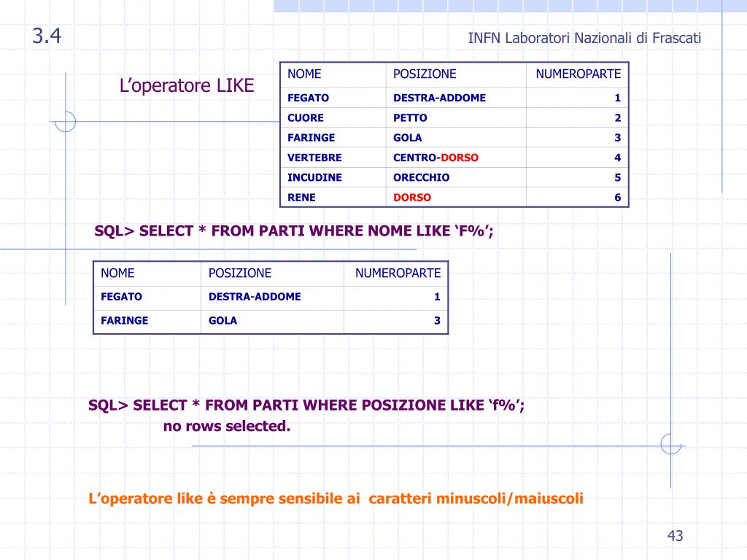Viewport: 747px width, 560px height.
Task: Click the slide title "L'operatore LIKE"
Action: (187, 86)
